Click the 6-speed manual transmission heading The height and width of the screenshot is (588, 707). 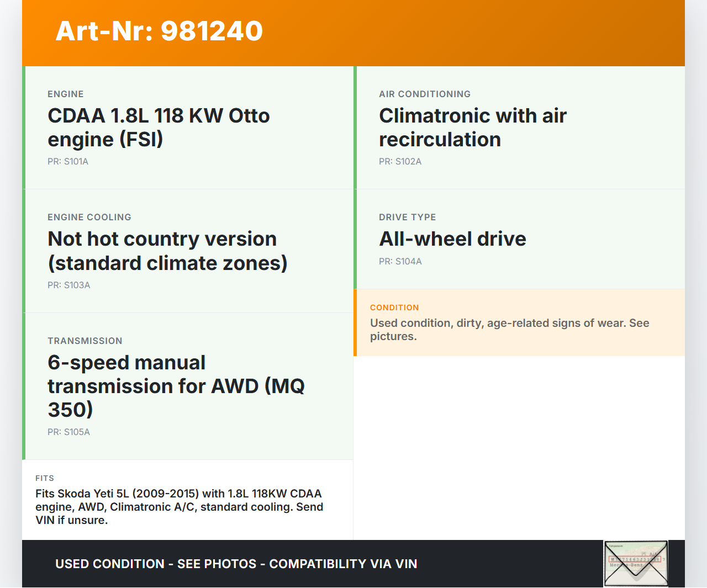(x=176, y=386)
